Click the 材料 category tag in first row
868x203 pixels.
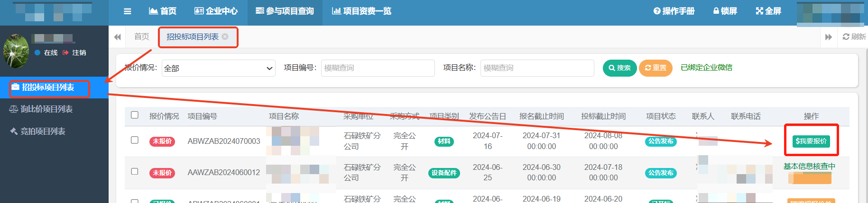point(444,141)
